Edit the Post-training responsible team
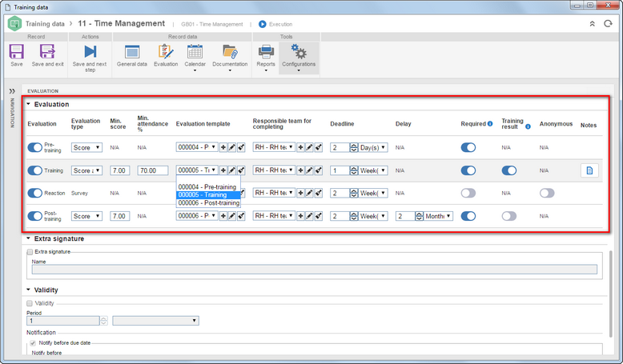This screenshot has height=364, width=623. pyautogui.click(x=310, y=216)
